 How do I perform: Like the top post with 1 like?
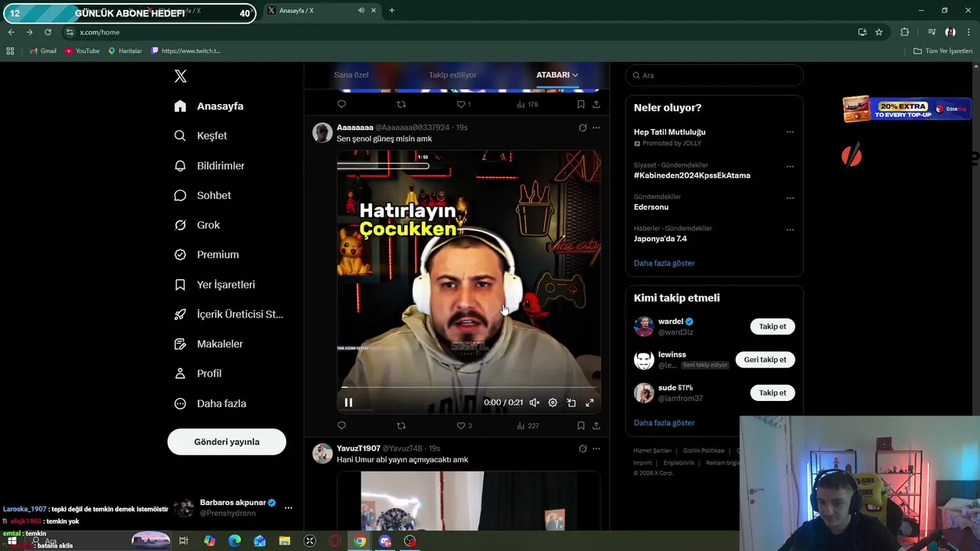coord(464,104)
